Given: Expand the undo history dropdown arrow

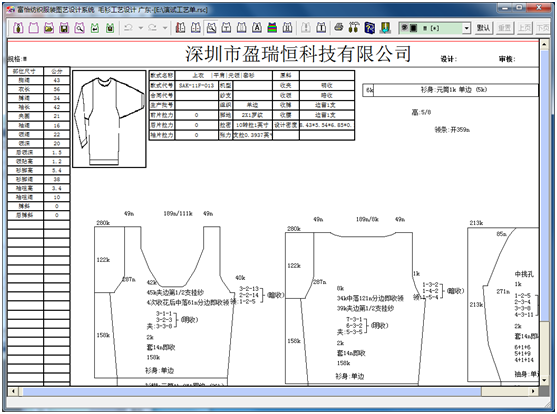Looking at the screenshot, I should 141,27.
